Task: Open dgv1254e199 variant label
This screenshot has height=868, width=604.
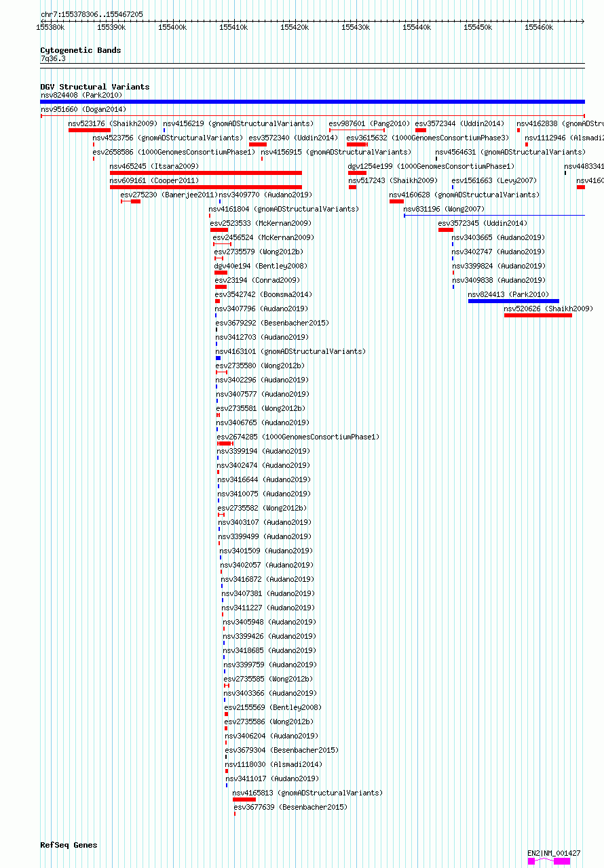Action: coord(431,166)
